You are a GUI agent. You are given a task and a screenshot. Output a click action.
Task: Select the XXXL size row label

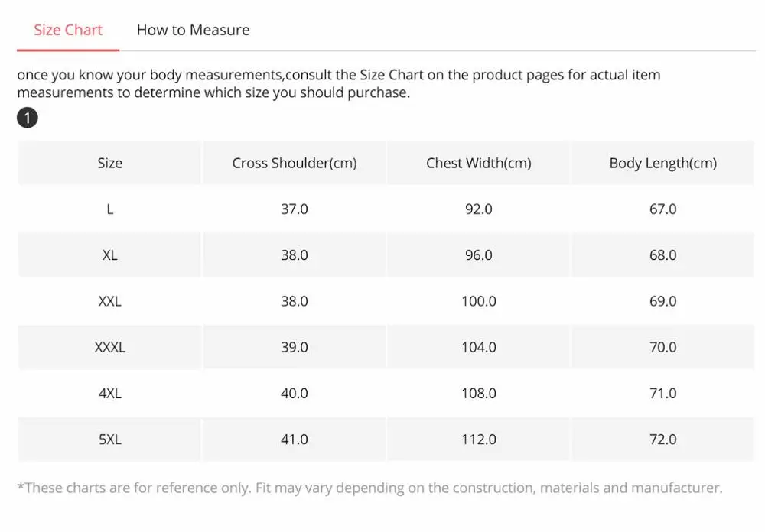[110, 347]
